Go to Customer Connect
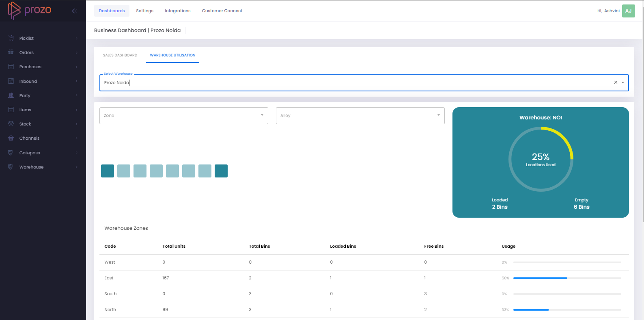This screenshot has height=320, width=644. (x=222, y=11)
